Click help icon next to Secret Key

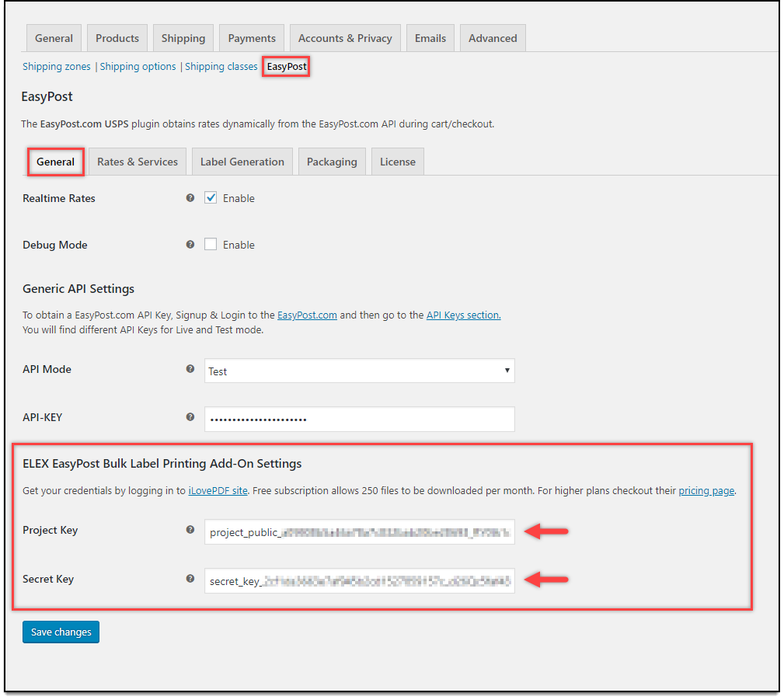click(x=190, y=579)
